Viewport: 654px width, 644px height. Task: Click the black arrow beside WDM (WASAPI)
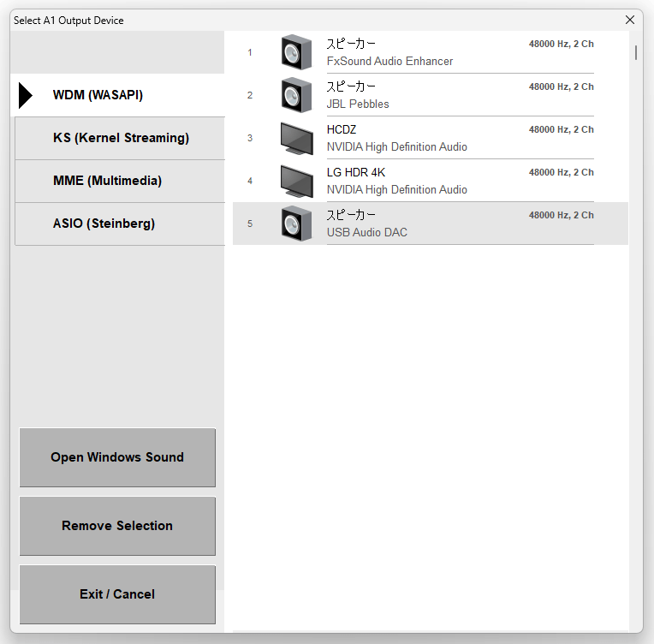pos(26,96)
